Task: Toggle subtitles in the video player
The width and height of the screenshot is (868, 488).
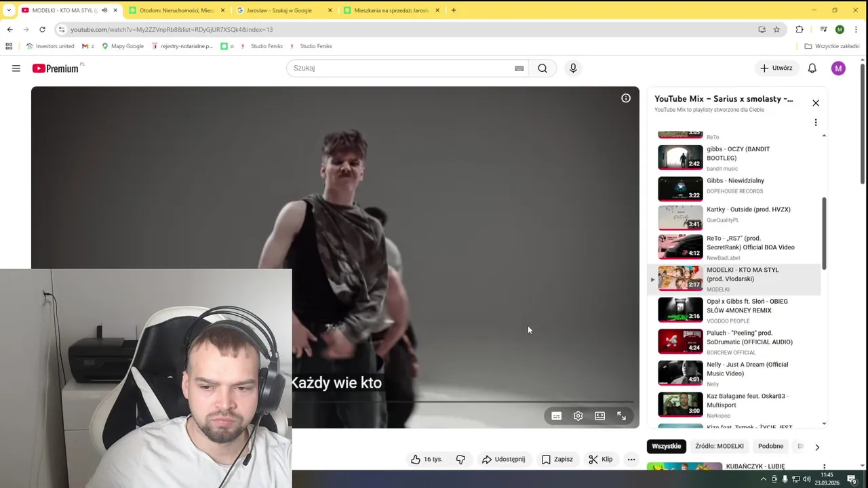Action: click(556, 416)
